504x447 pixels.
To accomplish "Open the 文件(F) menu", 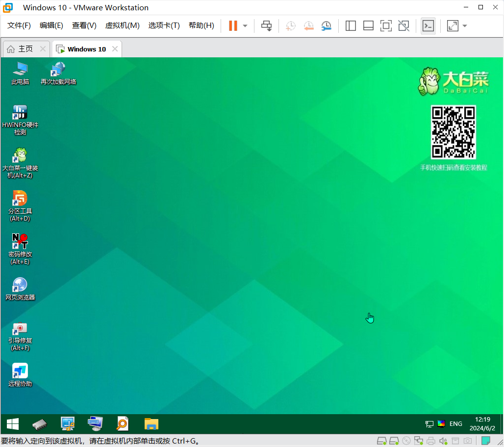I will (19, 25).
